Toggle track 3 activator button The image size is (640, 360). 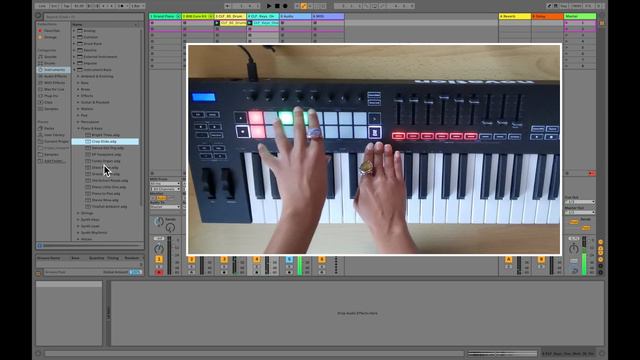pyautogui.click(x=224, y=260)
